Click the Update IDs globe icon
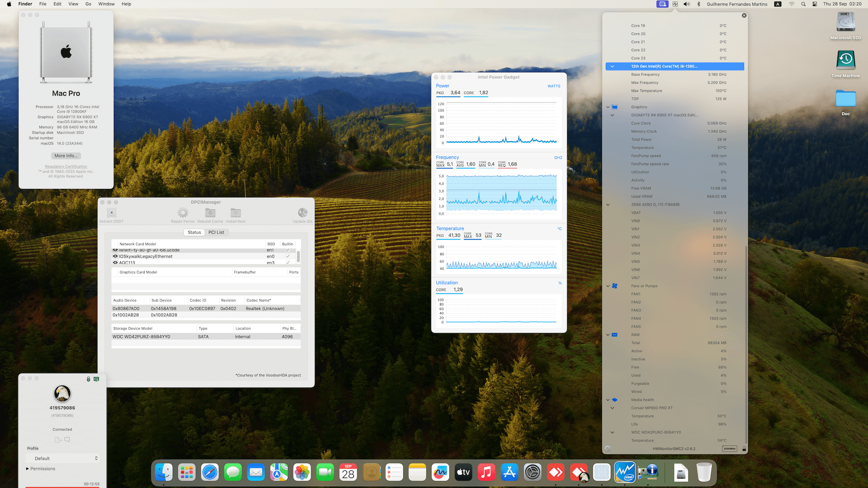This screenshot has height=488, width=868. click(x=302, y=213)
